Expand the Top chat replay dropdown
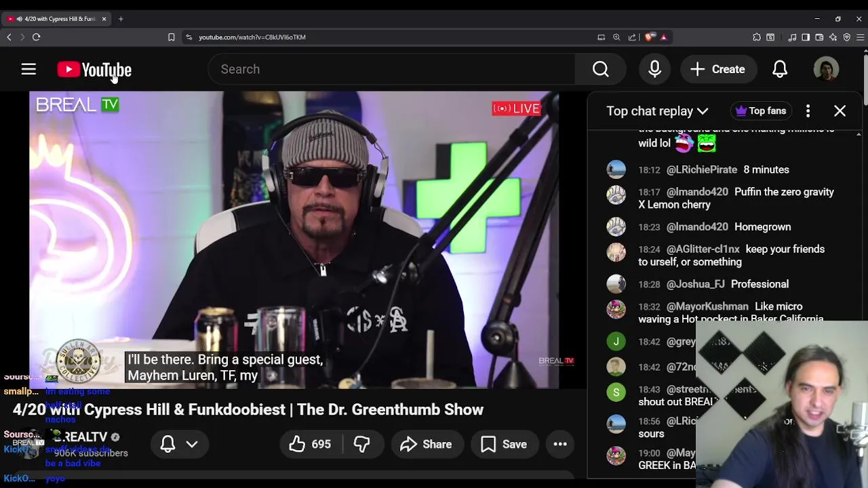 [x=657, y=111]
